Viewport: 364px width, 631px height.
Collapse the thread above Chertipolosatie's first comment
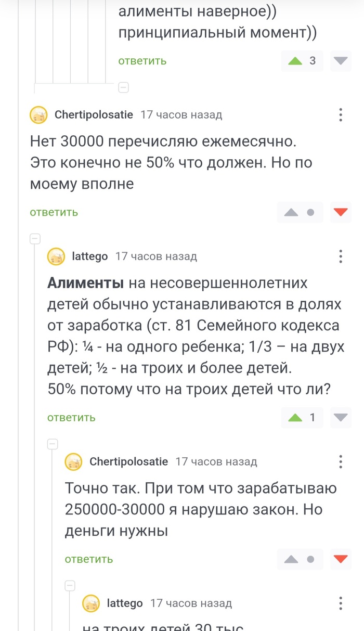coord(124,87)
